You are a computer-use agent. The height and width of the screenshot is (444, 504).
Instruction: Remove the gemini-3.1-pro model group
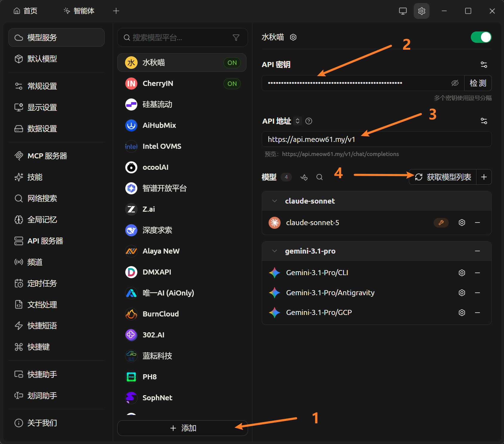[x=477, y=251]
